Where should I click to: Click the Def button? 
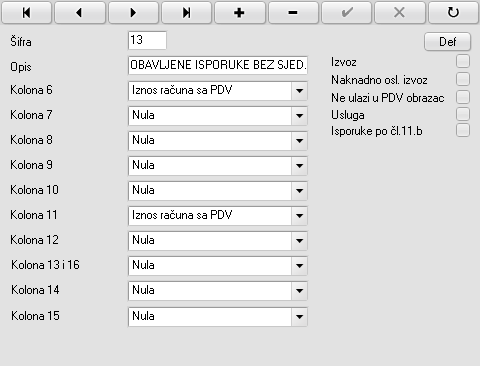tap(447, 42)
